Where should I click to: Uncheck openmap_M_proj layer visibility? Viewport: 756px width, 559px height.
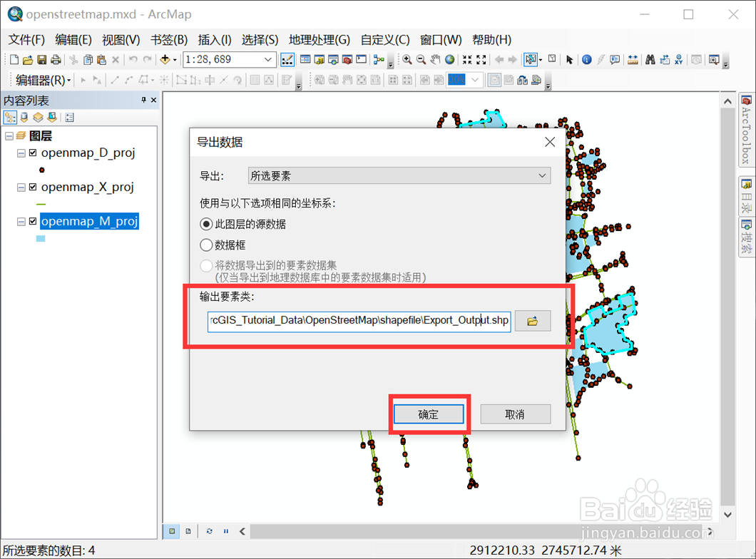click(33, 221)
